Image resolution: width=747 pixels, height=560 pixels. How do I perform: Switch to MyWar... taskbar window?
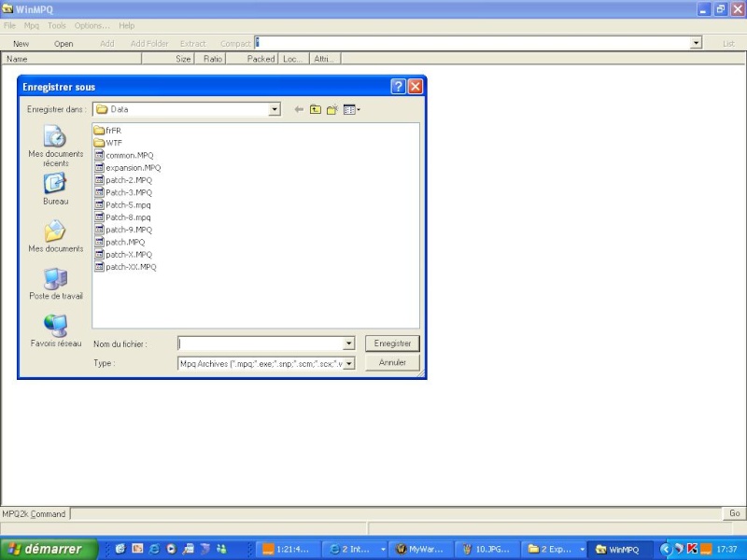(421, 550)
